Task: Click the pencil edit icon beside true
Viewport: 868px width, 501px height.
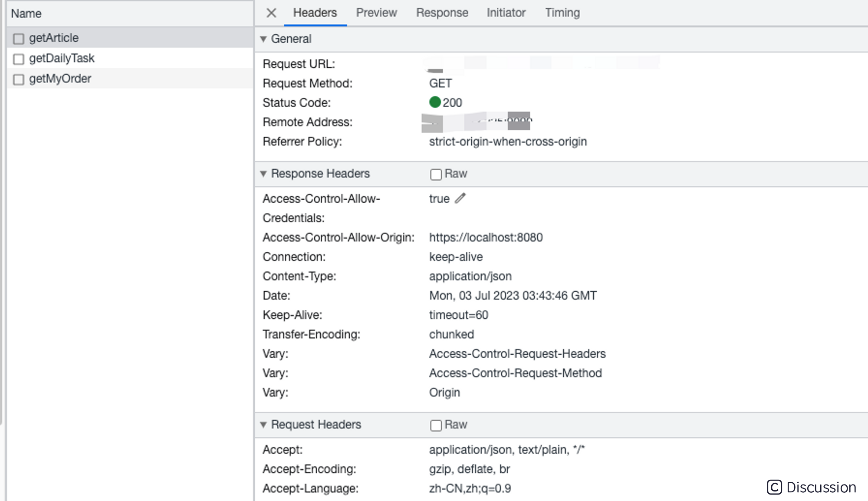Action: tap(460, 198)
